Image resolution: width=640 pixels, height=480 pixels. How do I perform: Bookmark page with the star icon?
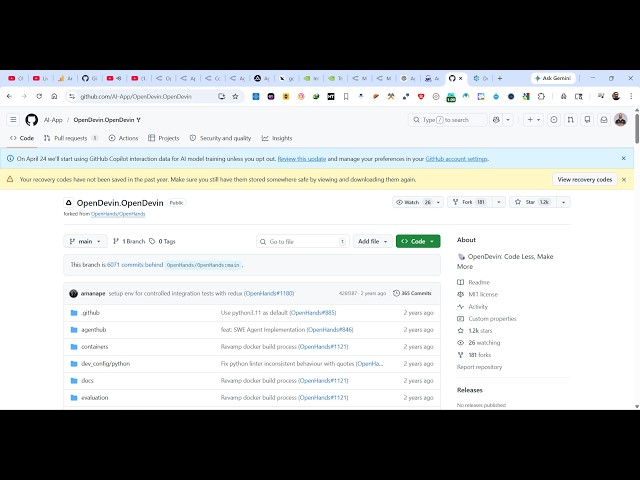click(235, 96)
